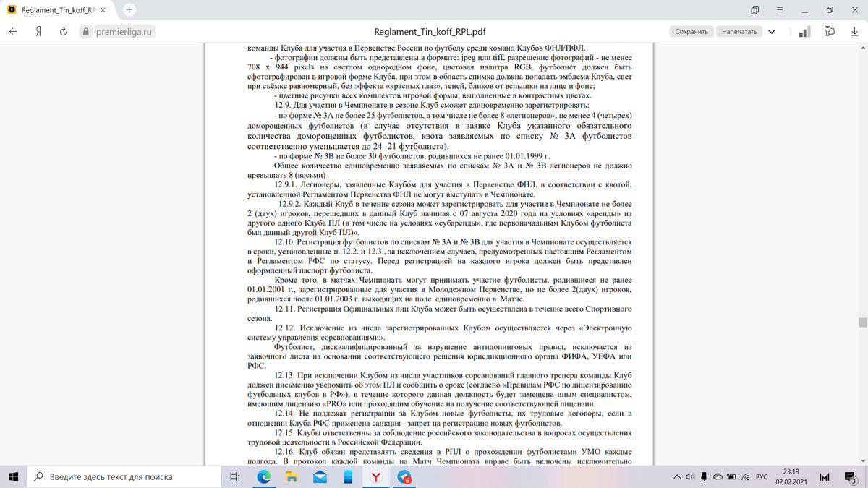Open Task View on the taskbar
The image size is (868, 488).
234,476
